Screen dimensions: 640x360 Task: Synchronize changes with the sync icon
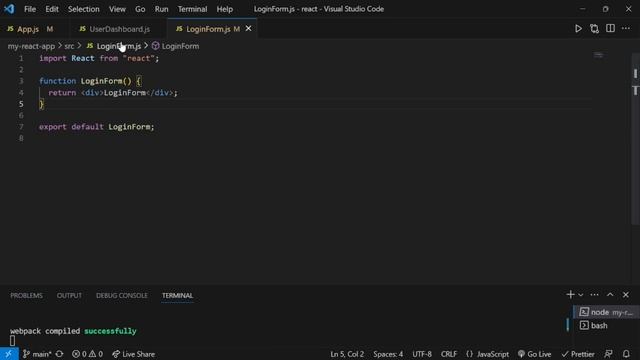tap(60, 354)
